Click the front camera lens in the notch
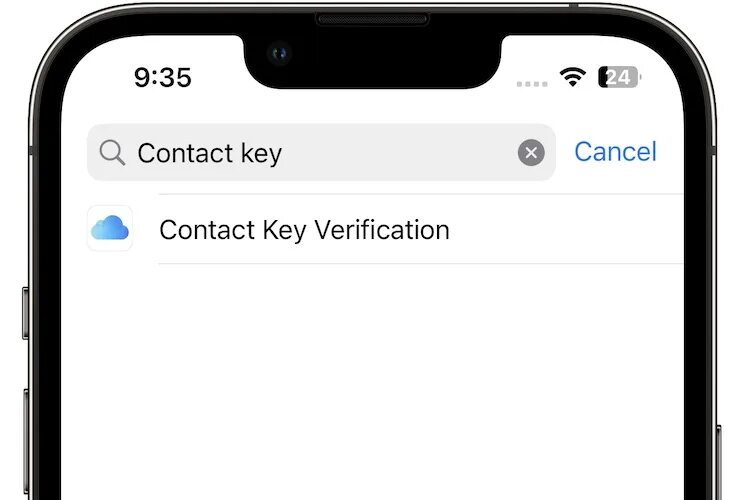 click(279, 53)
